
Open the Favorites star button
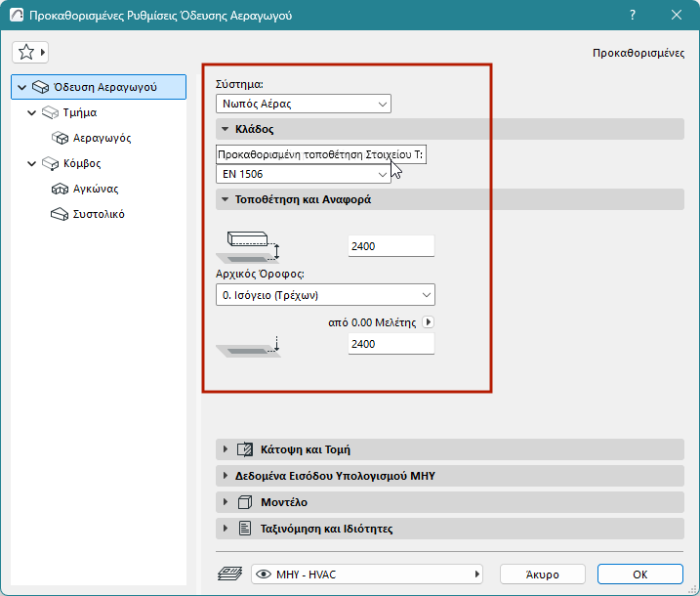pyautogui.click(x=26, y=53)
